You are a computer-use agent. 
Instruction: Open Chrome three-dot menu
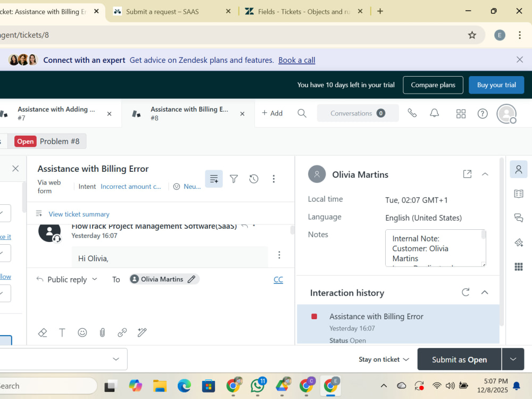click(x=519, y=35)
